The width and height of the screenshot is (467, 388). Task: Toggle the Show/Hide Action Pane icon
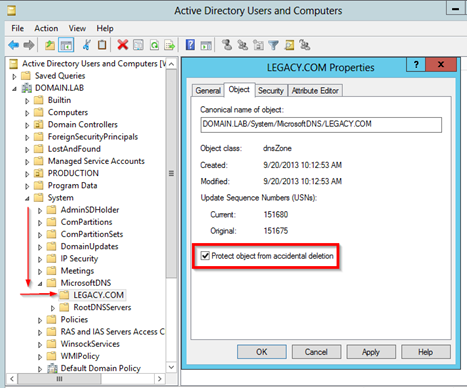pyautogui.click(x=206, y=45)
